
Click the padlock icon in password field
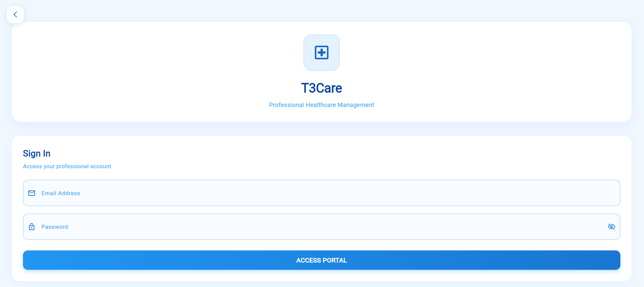pyautogui.click(x=32, y=227)
